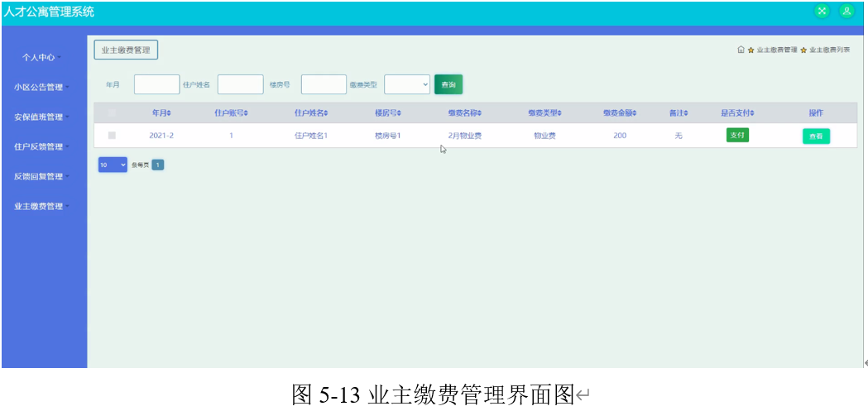The width and height of the screenshot is (868, 411).
Task: Click the 2月物业费 cell
Action: pyautogui.click(x=465, y=135)
